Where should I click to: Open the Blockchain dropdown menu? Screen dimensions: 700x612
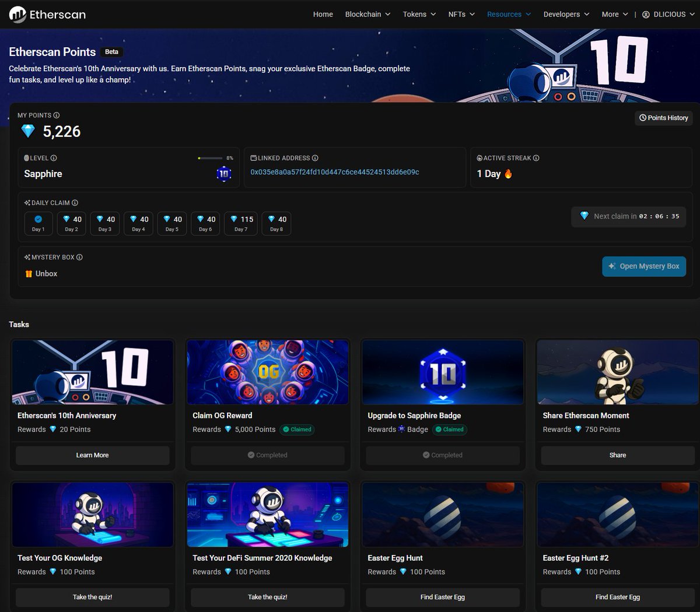coord(367,14)
